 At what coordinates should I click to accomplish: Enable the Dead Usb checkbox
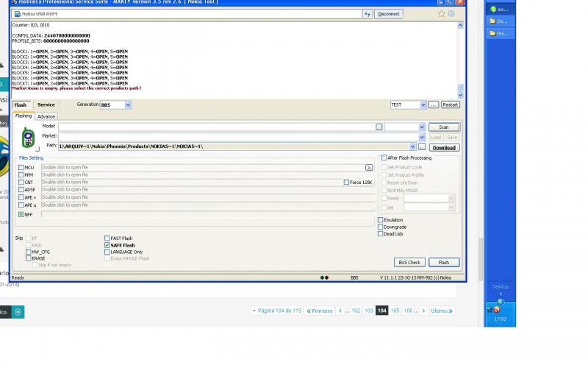[380, 233]
